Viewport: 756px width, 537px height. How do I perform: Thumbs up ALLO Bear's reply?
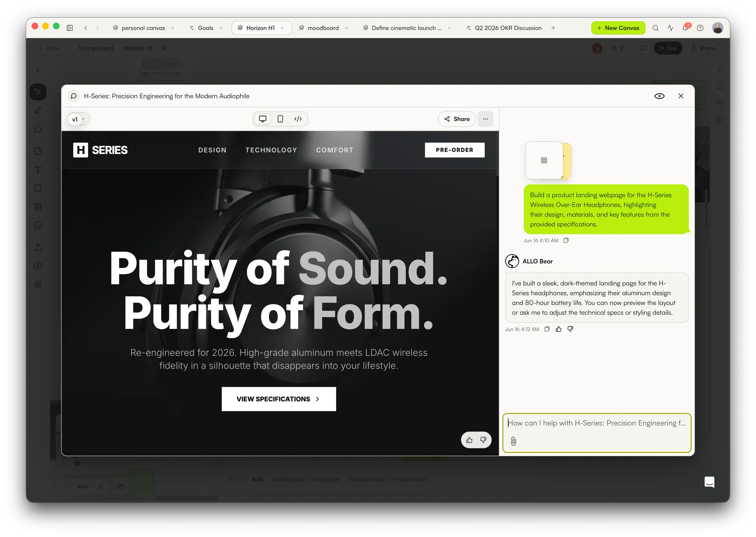(558, 329)
